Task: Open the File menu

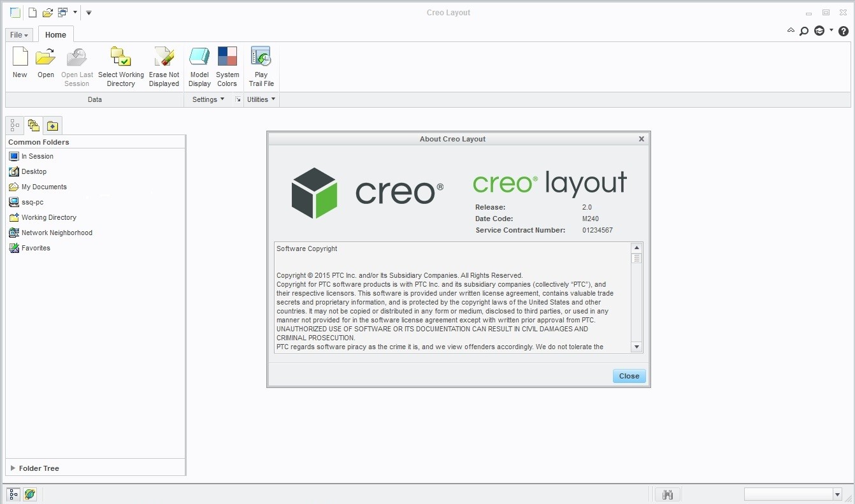Action: [19, 35]
